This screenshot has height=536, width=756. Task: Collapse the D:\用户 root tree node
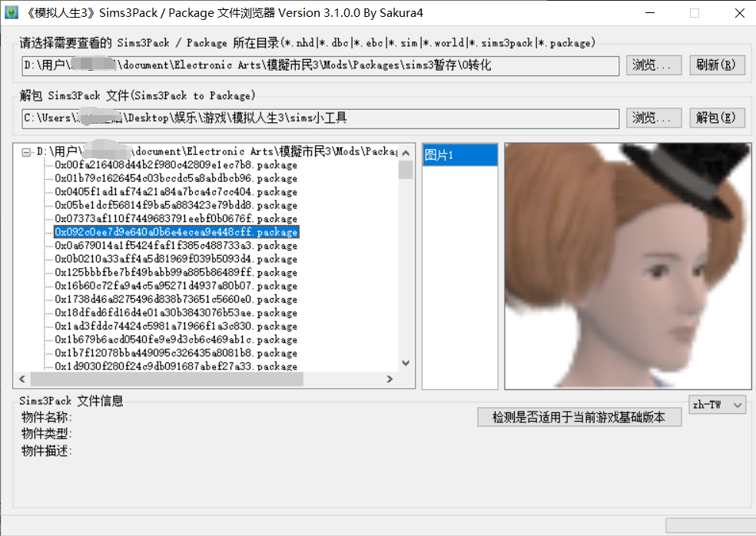(x=26, y=152)
